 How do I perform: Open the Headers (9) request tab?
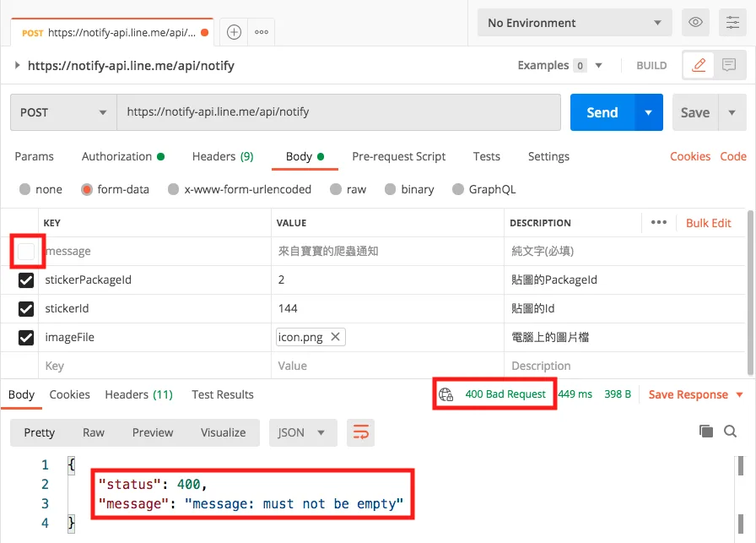pos(223,156)
